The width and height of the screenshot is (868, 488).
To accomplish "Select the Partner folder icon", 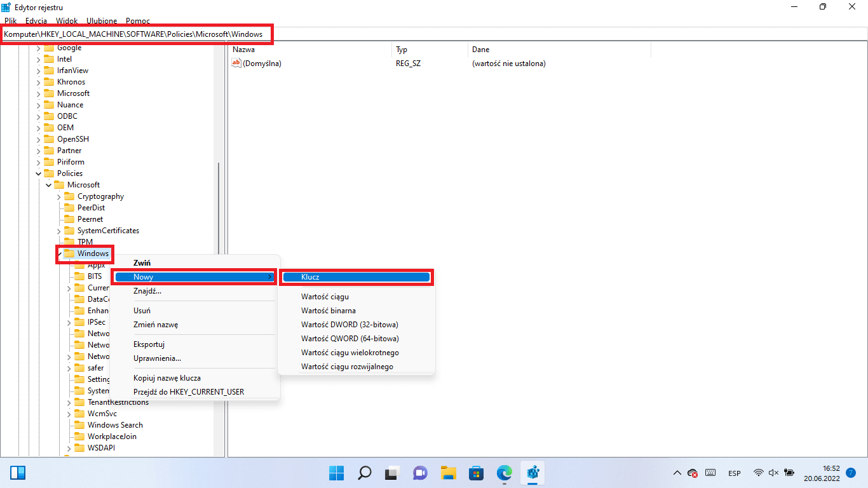I will point(49,151).
